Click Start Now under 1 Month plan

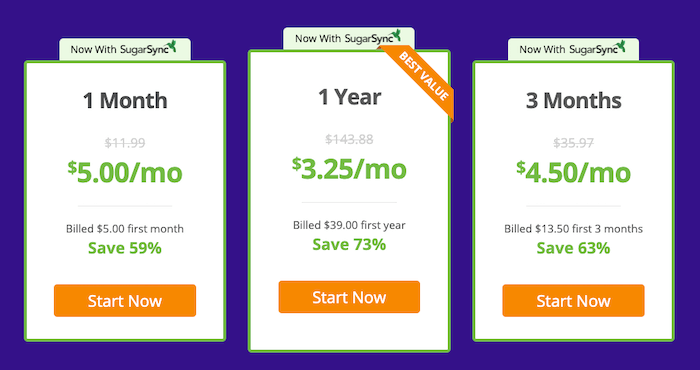click(x=125, y=300)
